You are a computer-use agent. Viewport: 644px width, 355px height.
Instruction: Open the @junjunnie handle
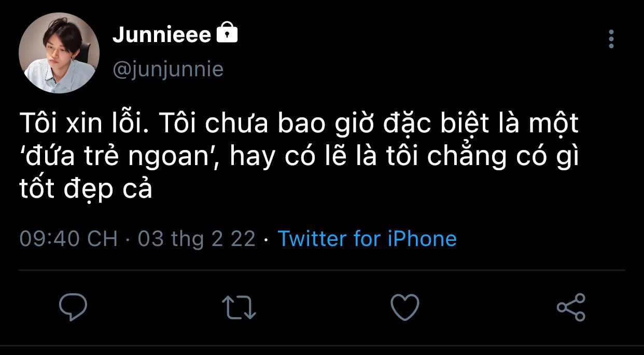click(168, 69)
